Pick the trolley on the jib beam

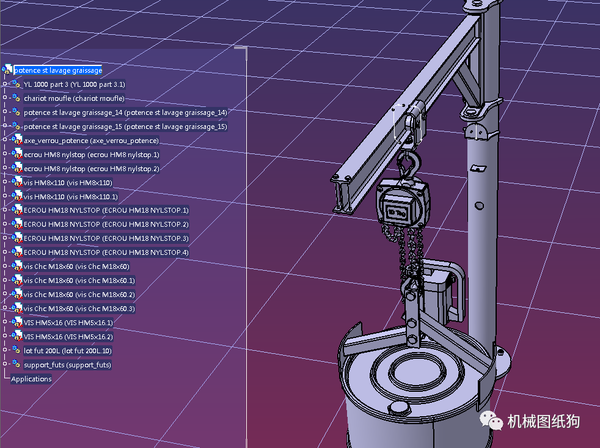click(414, 123)
